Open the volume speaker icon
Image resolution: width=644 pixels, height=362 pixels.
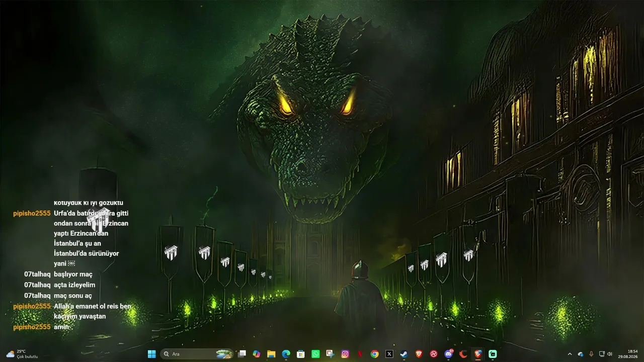point(610,354)
